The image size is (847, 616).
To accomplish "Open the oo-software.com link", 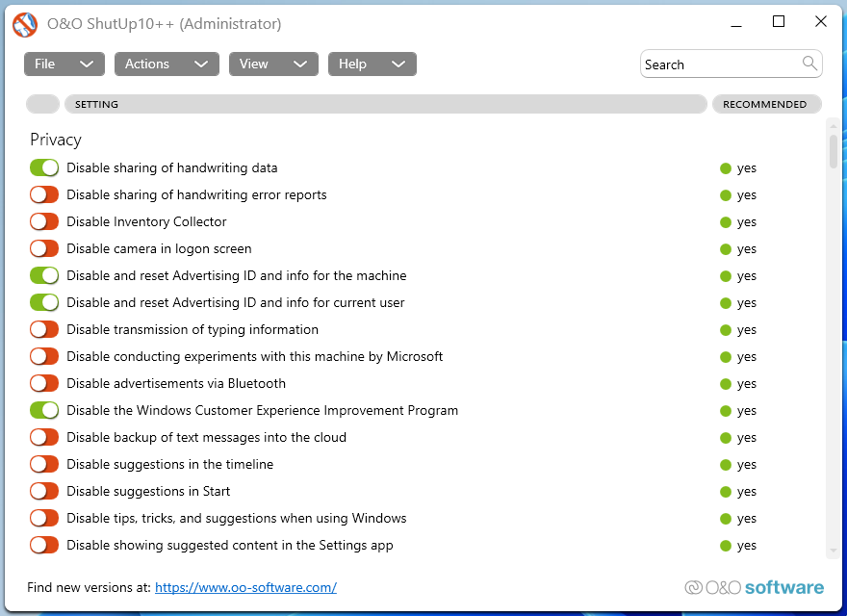I will [x=245, y=587].
